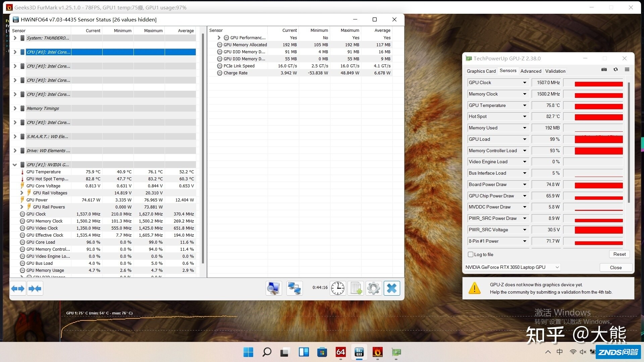Viewport: 644px width, 362px height.
Task: Click muted volume icon in system tray
Action: coord(583,352)
